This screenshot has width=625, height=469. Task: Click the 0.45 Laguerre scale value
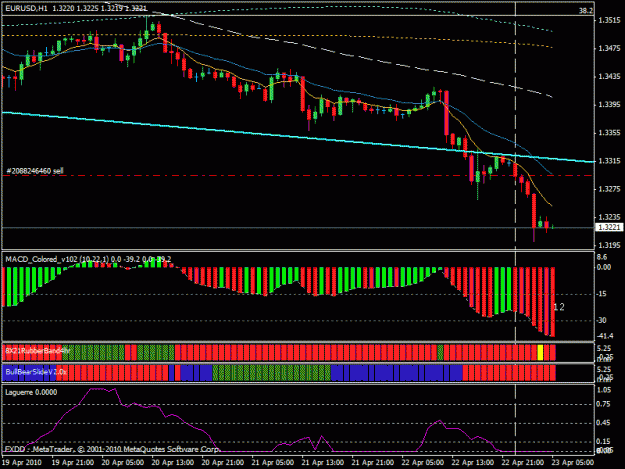tap(604, 423)
